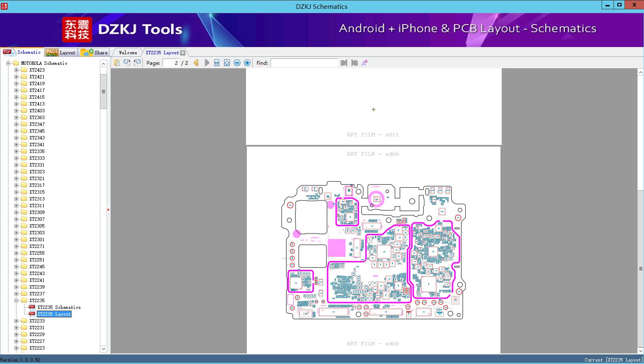
Task: Close the XT2235 Layout tab
Action: coord(182,53)
